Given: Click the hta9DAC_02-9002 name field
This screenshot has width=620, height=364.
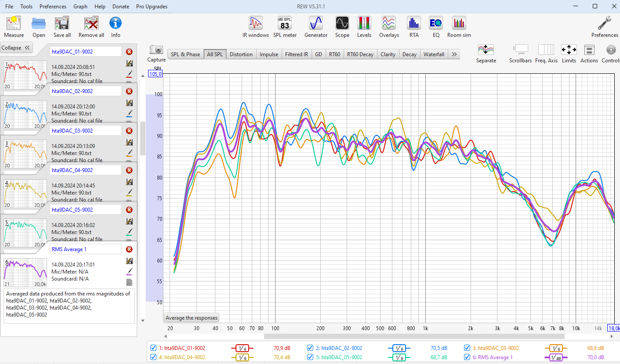Looking at the screenshot, I should (86, 91).
